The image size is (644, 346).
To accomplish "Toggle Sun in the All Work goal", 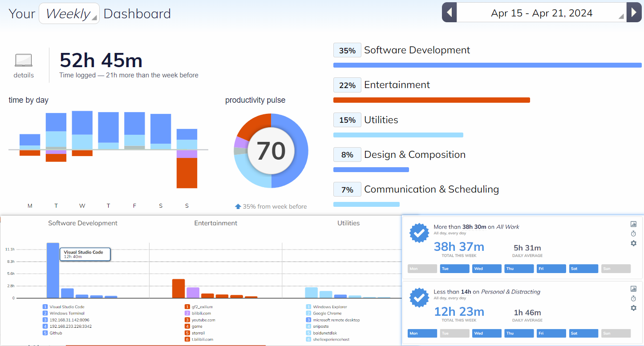I will 616,269.
